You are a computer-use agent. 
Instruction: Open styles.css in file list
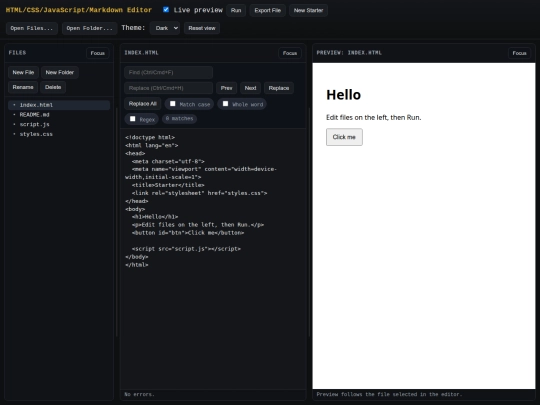click(59, 134)
